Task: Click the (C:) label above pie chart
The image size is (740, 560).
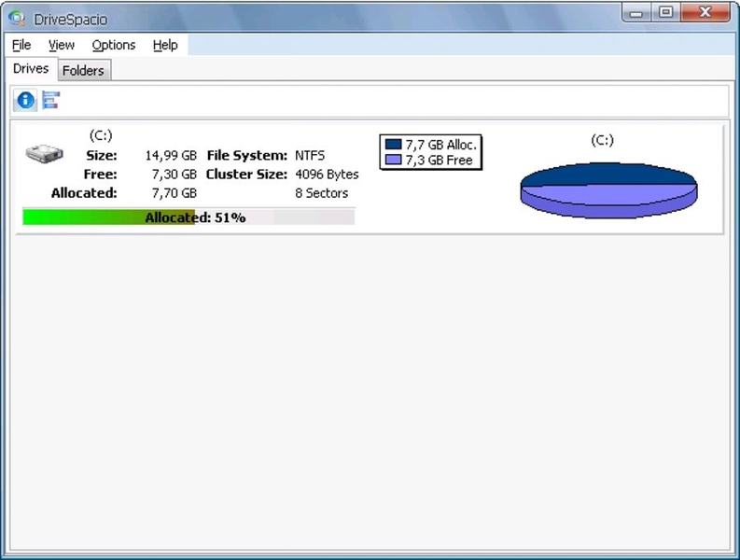Action: click(602, 140)
